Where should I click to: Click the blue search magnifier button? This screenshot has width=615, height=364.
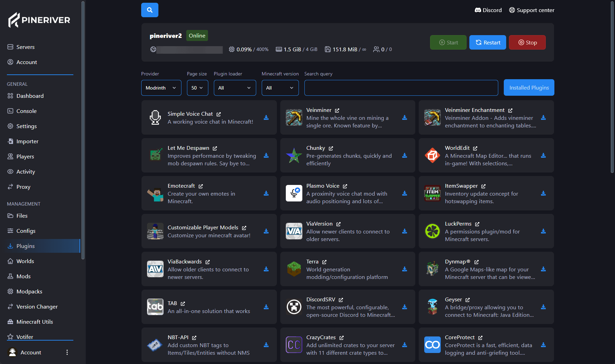pyautogui.click(x=150, y=10)
